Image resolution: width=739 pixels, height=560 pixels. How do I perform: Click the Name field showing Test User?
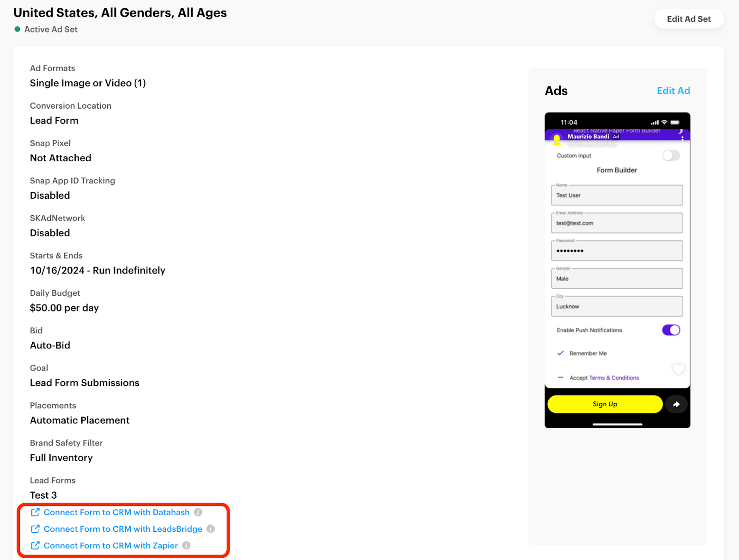617,195
